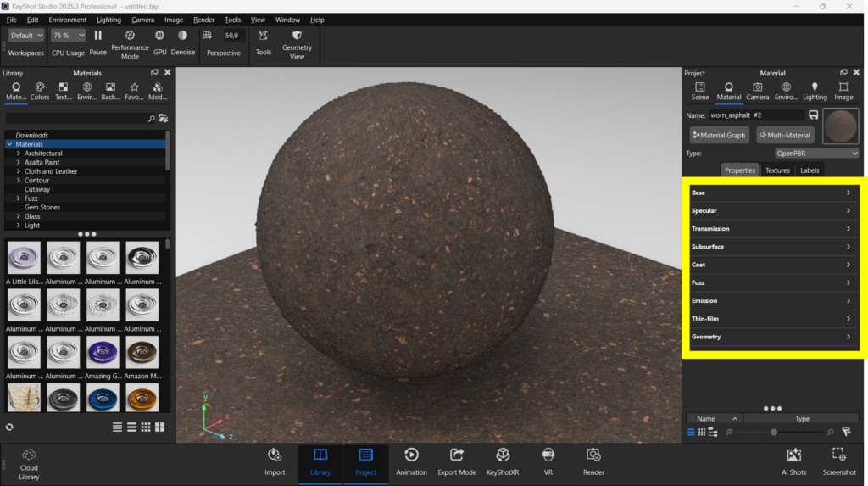Open the Import icon

tap(275, 455)
